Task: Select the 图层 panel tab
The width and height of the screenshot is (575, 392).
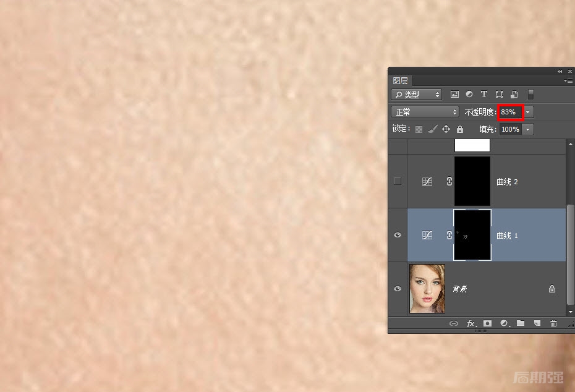Action: (401, 81)
